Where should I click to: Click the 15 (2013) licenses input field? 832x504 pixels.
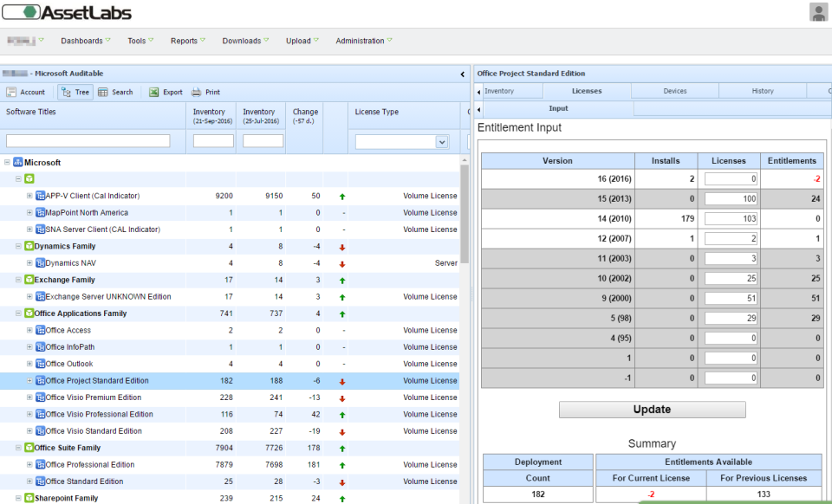point(731,199)
